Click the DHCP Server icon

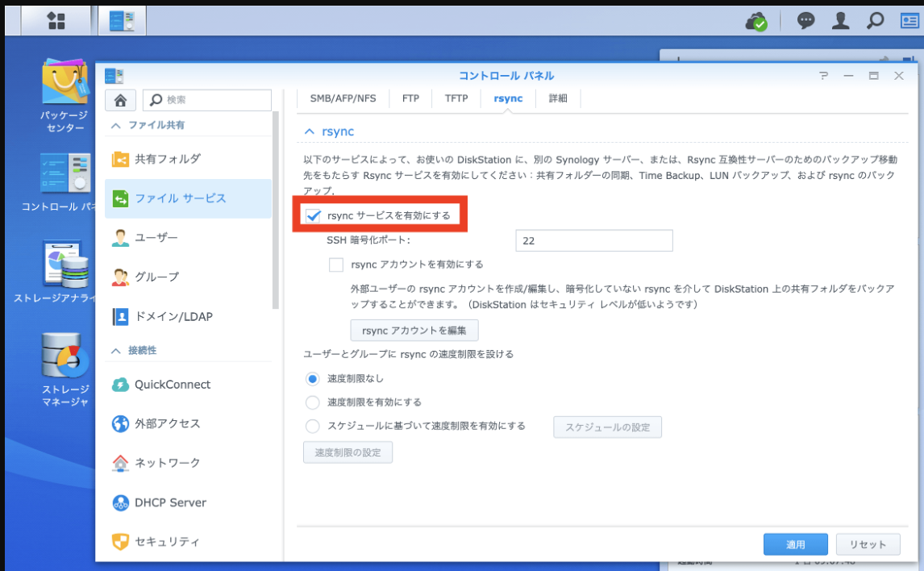pos(120,502)
